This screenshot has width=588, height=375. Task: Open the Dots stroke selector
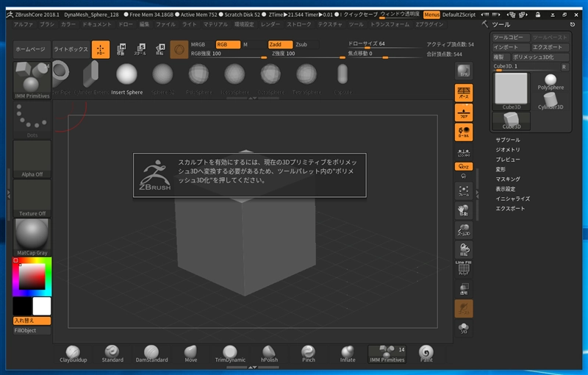point(32,120)
